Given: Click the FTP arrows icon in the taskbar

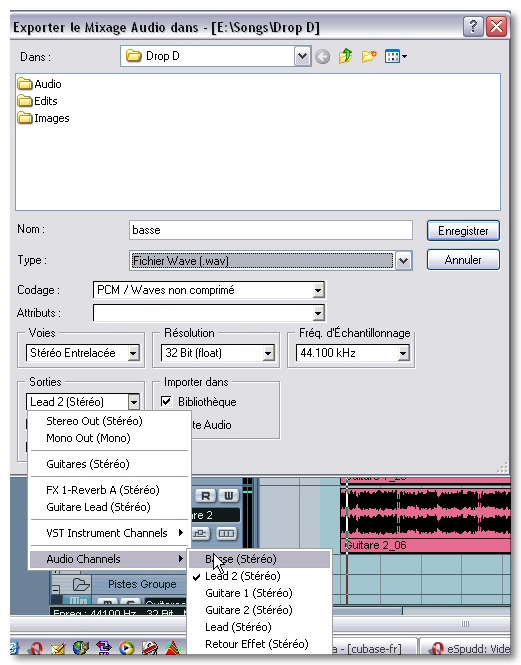Looking at the screenshot, I should pyautogui.click(x=104, y=648).
